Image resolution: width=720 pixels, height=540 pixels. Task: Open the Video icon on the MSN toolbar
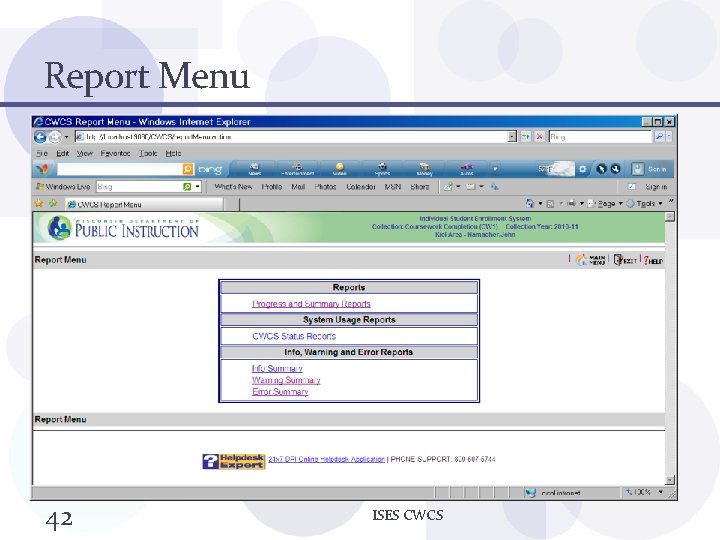(x=340, y=169)
